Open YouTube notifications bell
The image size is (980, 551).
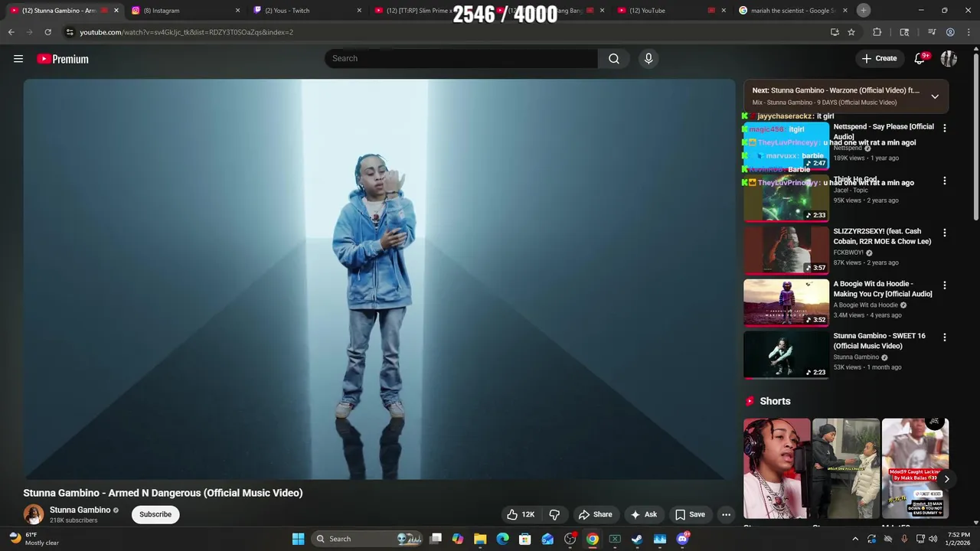click(920, 58)
